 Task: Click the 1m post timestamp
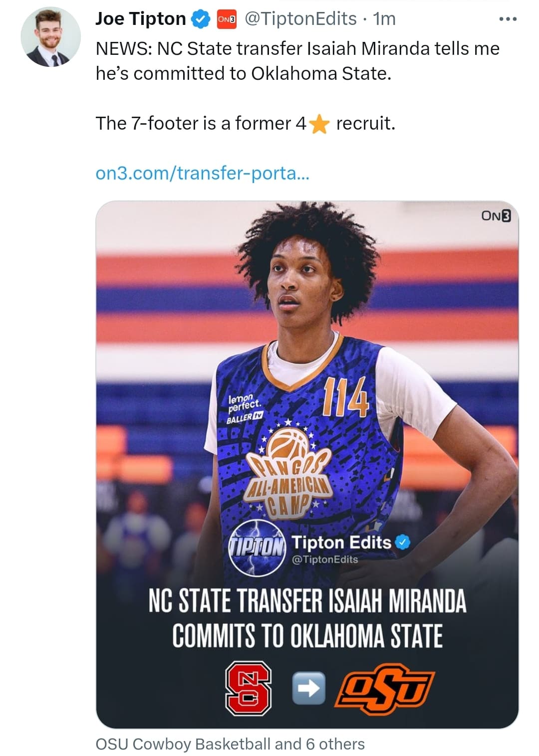385,19
